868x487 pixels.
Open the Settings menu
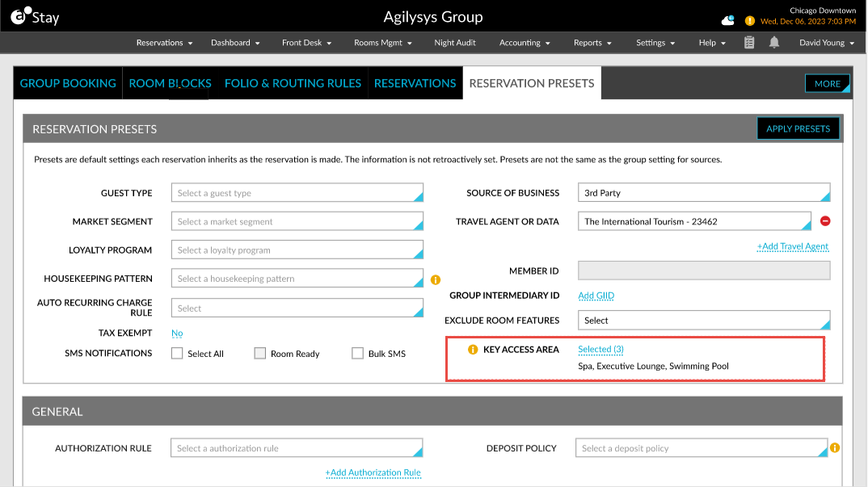(x=655, y=43)
